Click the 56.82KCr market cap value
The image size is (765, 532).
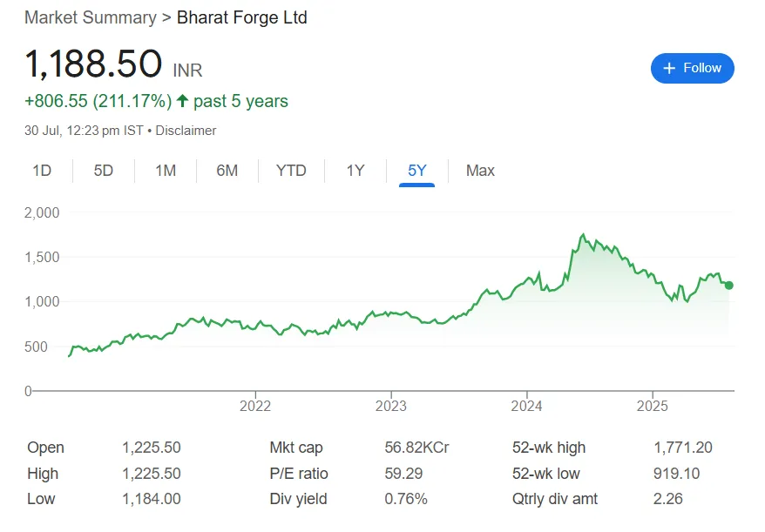click(x=416, y=448)
